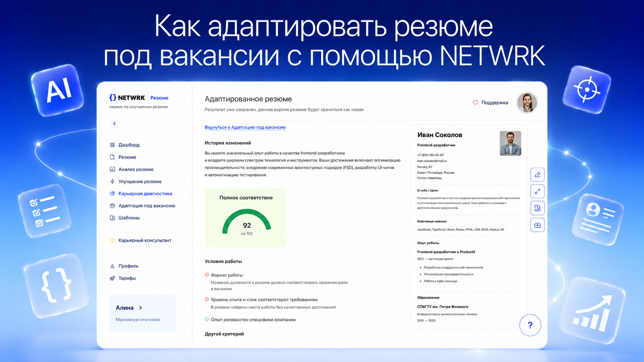
Task: Click the История изменений heading
Action: pos(228,143)
